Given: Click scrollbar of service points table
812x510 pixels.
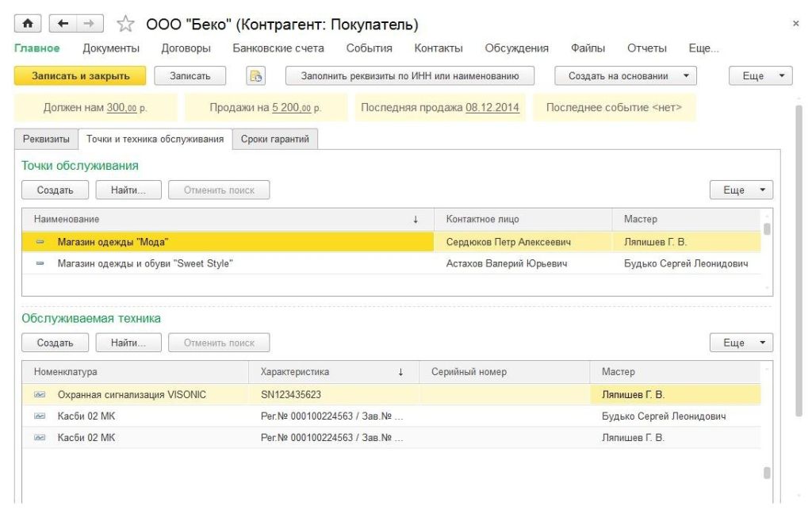Looking at the screenshot, I should point(767,228).
